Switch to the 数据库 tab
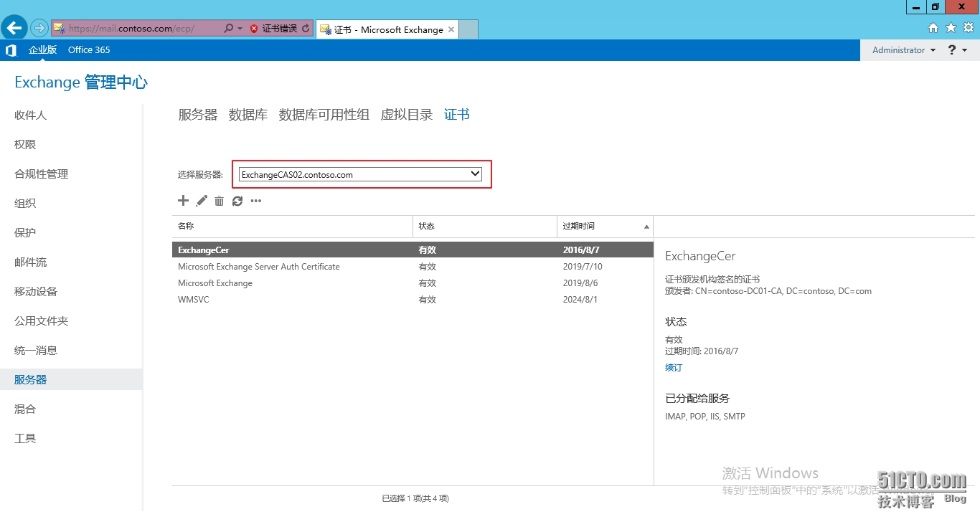This screenshot has width=980, height=522. pos(248,114)
